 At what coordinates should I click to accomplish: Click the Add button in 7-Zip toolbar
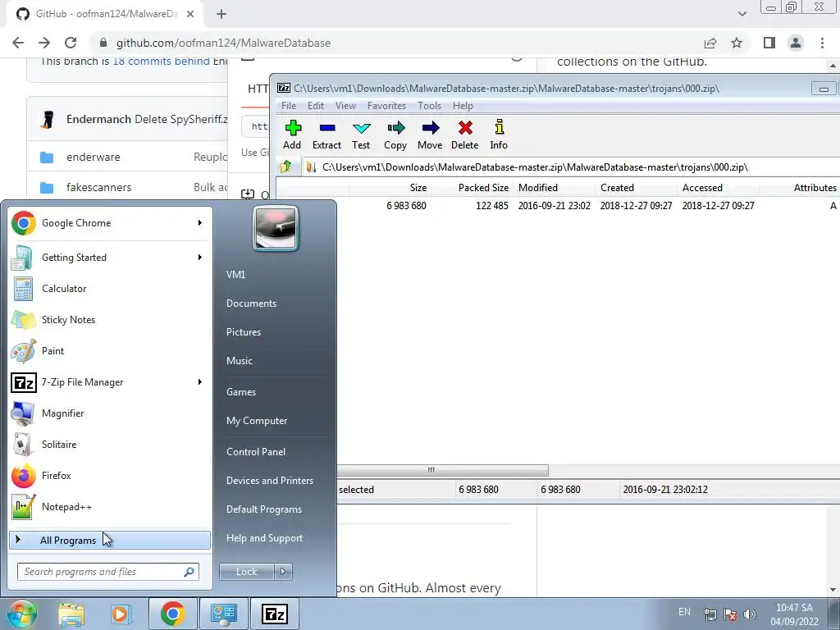[x=293, y=135]
